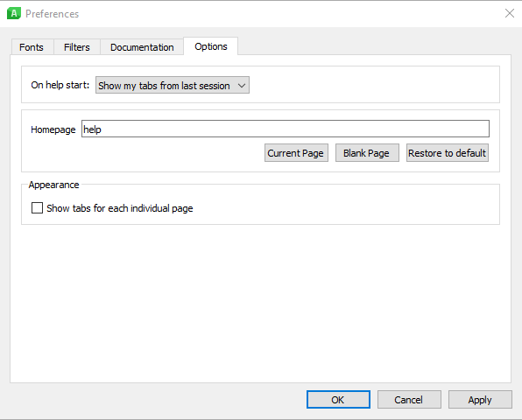This screenshot has width=522, height=420.
Task: Dismiss the dialog with Cancel
Action: tap(409, 399)
